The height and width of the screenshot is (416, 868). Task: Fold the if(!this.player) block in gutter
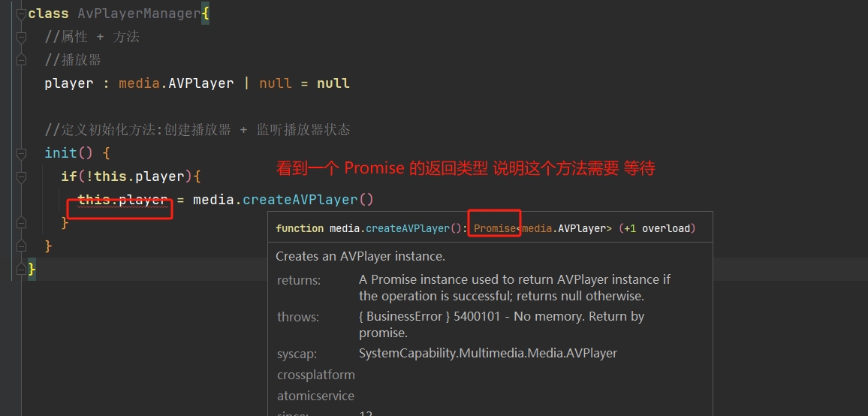click(21, 176)
